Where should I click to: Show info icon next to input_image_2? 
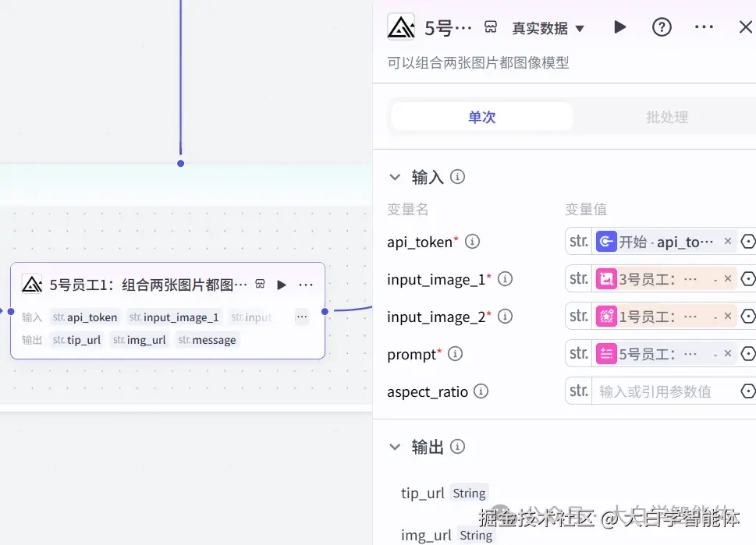[505, 316]
